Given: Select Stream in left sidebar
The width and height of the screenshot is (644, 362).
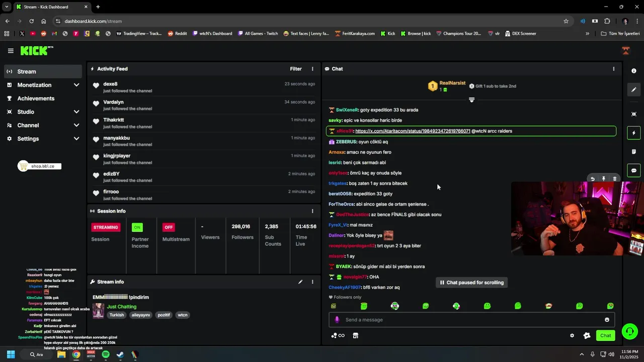Looking at the screenshot, I should [x=43, y=71].
